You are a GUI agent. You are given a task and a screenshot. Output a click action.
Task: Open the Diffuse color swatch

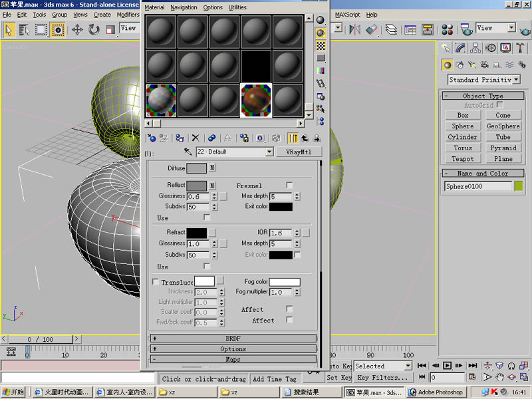pos(196,168)
